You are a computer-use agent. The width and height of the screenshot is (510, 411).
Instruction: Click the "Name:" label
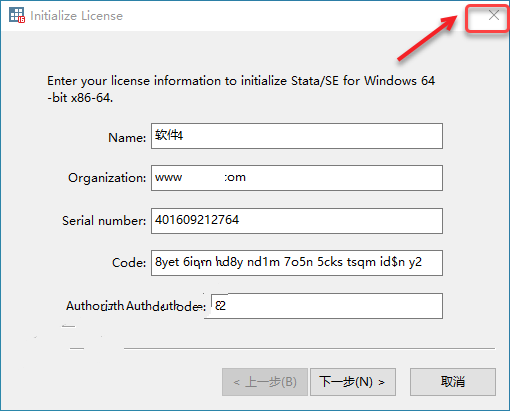point(127,138)
